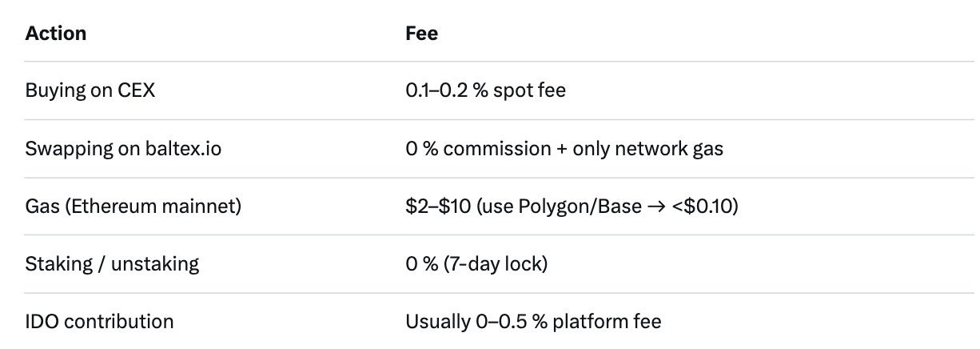Click the 0.1–0.2 % spot fee cell
Viewport: 980px width, 349px height.
(x=485, y=91)
